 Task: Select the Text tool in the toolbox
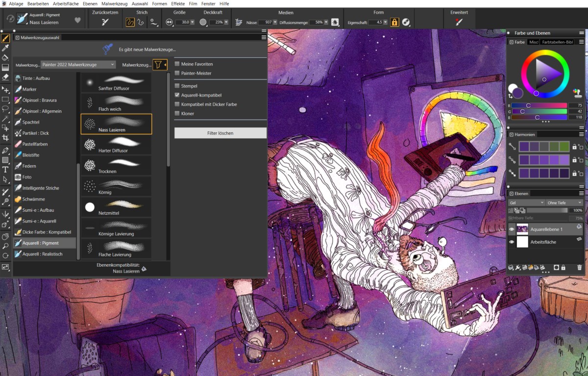pos(5,170)
